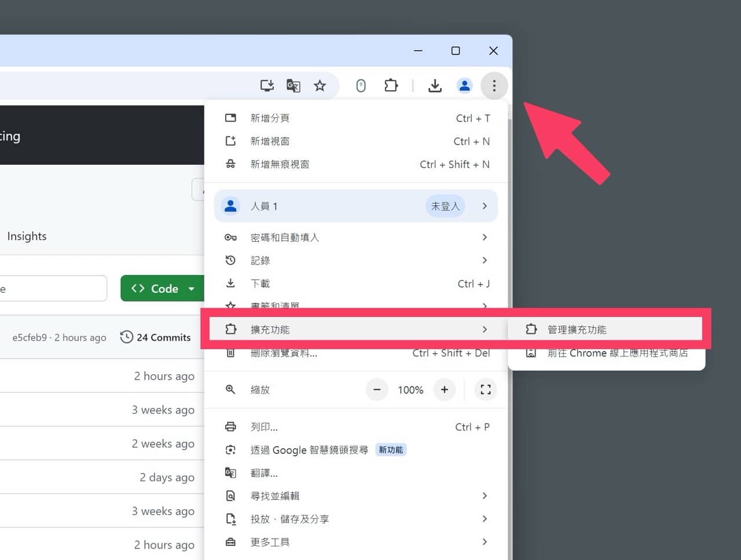Select 新增無痕視窗 menu item
741x560 pixels.
click(x=356, y=164)
